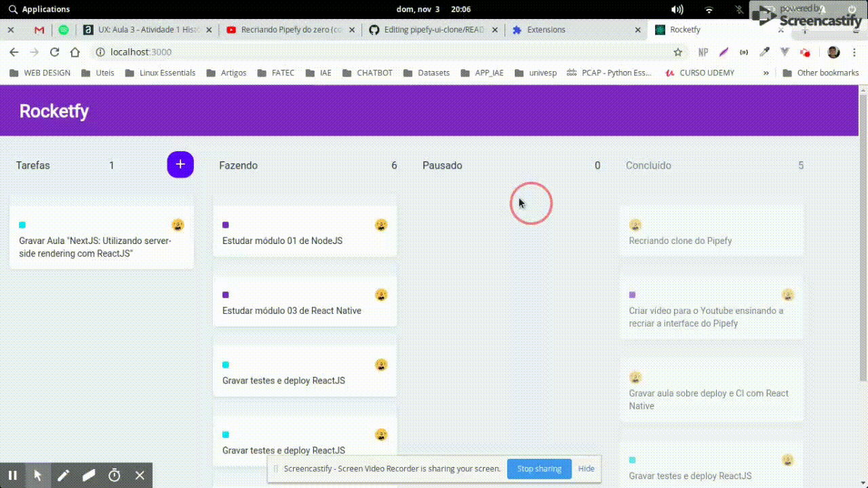Open the CHATBOT bookmarks folder

click(x=367, y=73)
